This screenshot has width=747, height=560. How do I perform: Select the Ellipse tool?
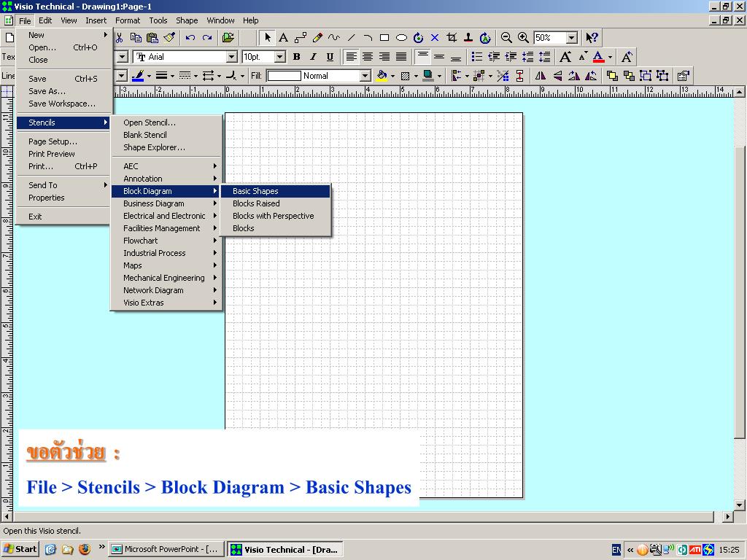coord(402,38)
